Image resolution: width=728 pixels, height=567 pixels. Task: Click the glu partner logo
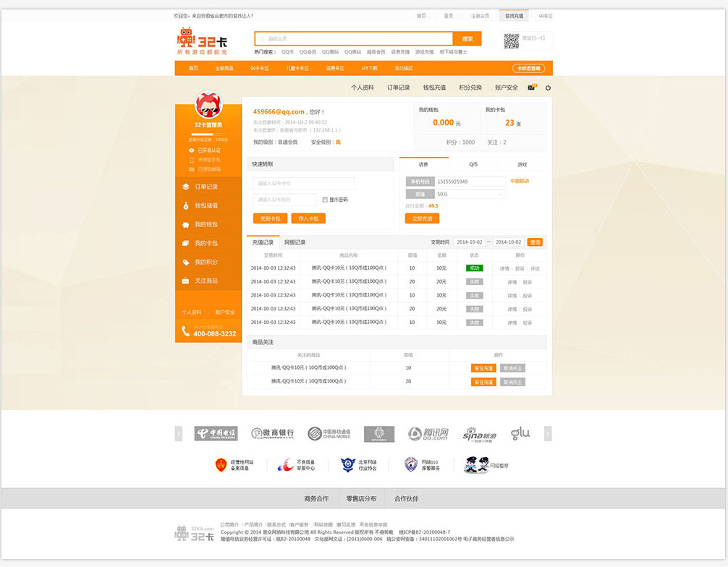pos(520,433)
